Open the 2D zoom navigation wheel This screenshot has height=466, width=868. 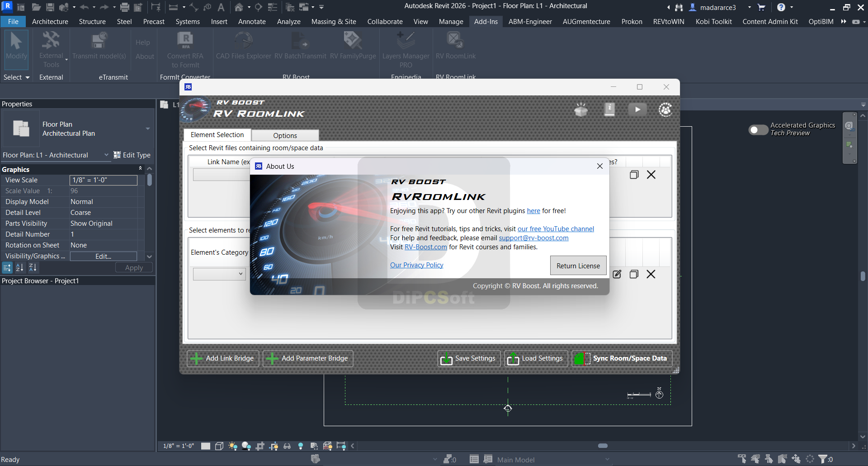(x=849, y=126)
